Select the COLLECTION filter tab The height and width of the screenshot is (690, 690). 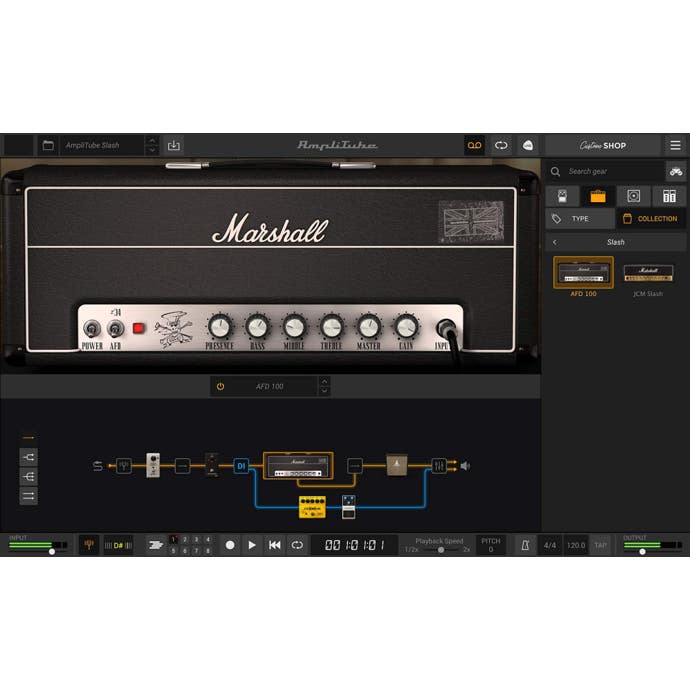pos(651,219)
